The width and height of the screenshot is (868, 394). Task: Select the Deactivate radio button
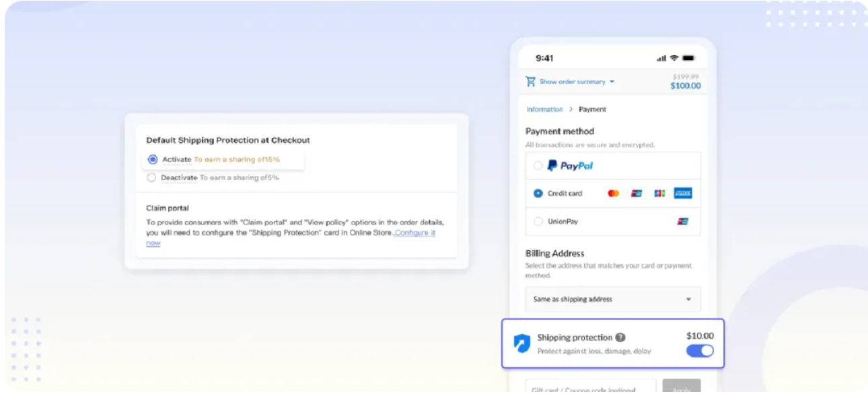151,178
